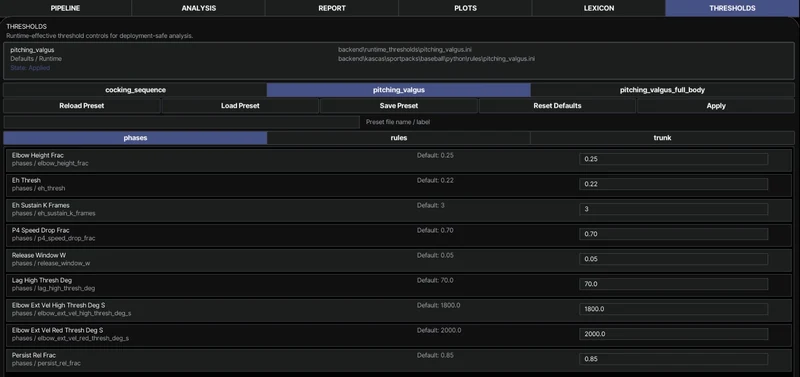Image resolution: width=800 pixels, height=377 pixels.
Task: Click the 'P4 Speed Drop Frac' label
Action: click(40, 230)
